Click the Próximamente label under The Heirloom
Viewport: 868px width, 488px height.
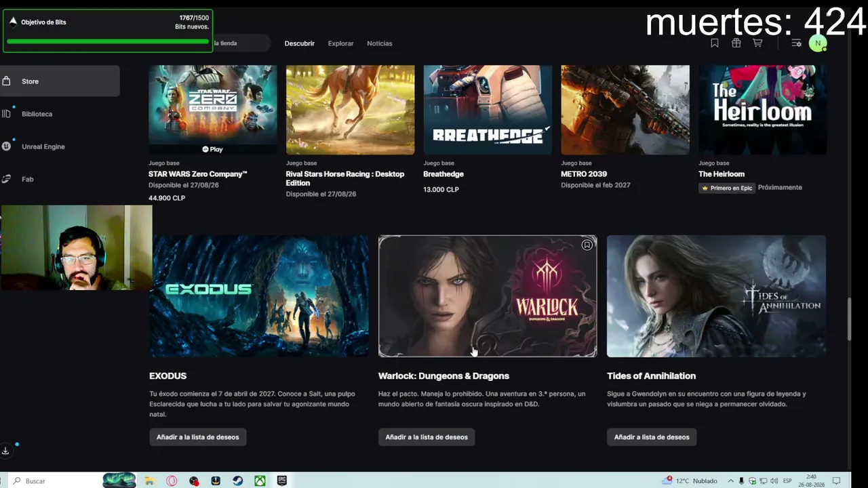click(780, 188)
